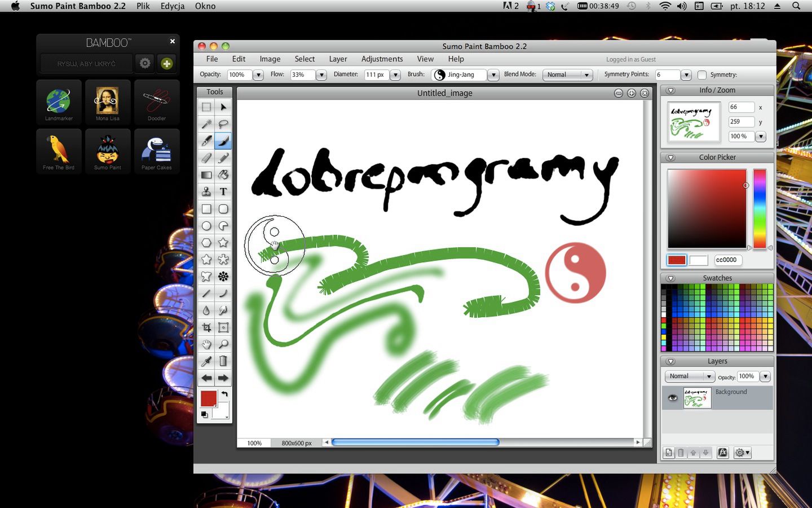812x508 pixels.
Task: Open the Adjustments menu
Action: tap(382, 59)
